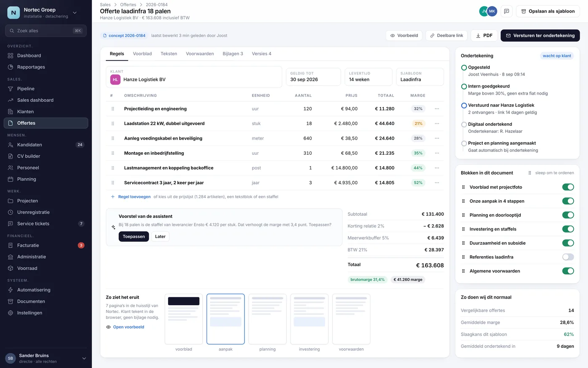The height and width of the screenshot is (368, 588).
Task: Turn off Algemene voorwaarden block
Action: pyautogui.click(x=568, y=271)
